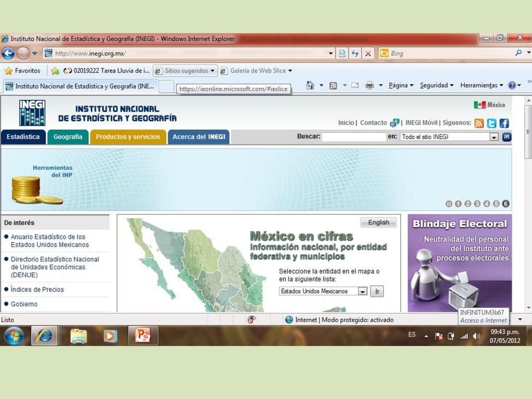Image resolution: width=532 pixels, height=399 pixels.
Task: Click the English language button
Action: tap(379, 222)
